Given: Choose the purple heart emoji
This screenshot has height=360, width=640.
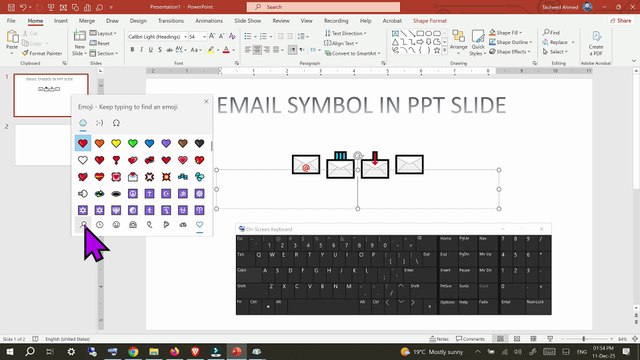Looking at the screenshot, I should pyautogui.click(x=166, y=143).
